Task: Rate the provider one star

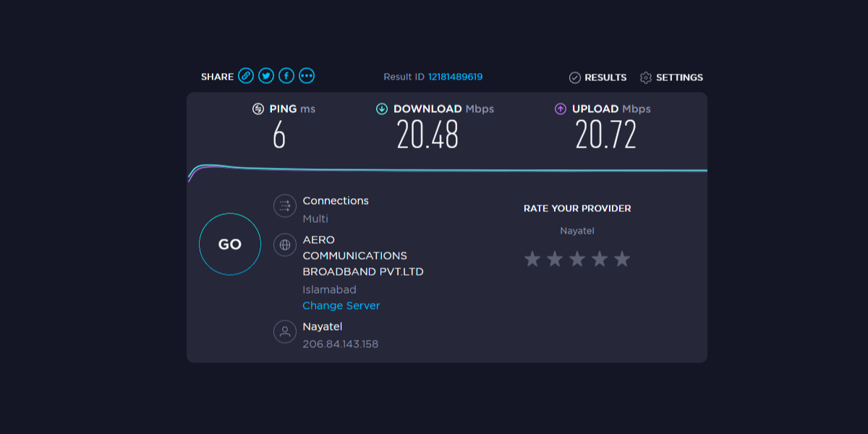Action: [532, 259]
